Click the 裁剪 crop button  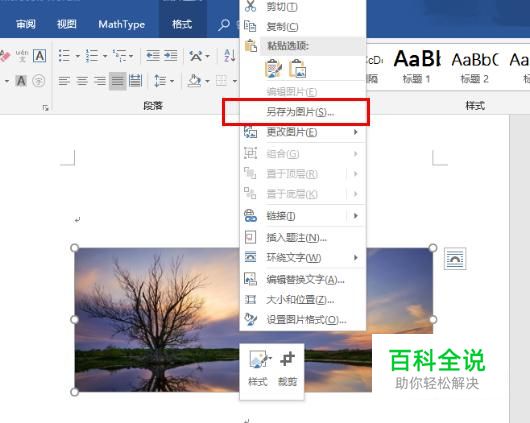(x=287, y=368)
